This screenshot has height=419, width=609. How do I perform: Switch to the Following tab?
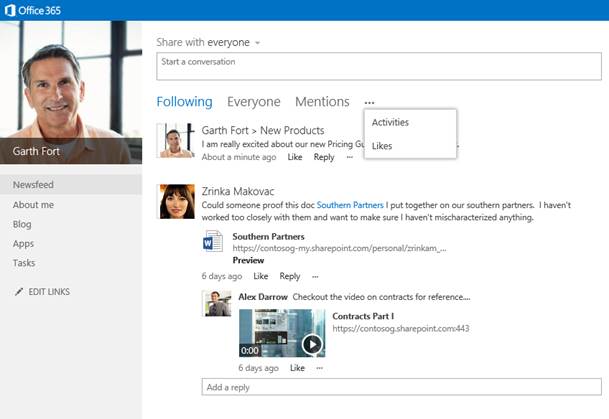click(184, 102)
